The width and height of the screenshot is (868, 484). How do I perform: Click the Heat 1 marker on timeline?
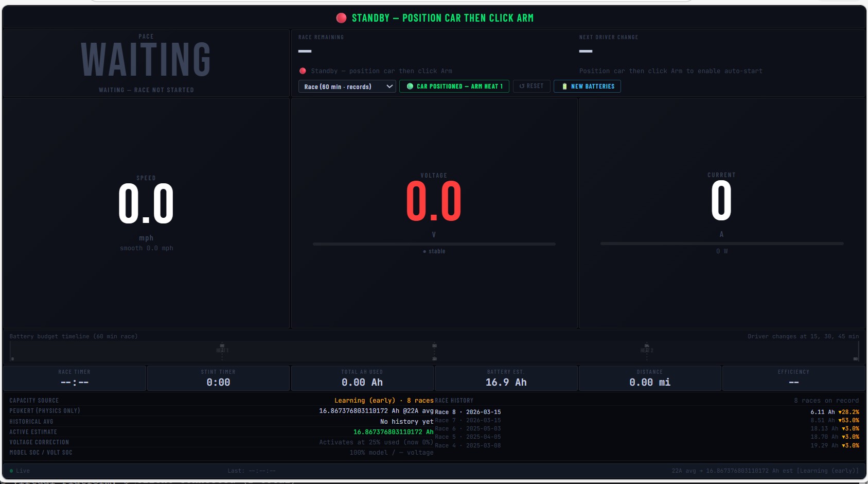[222, 350]
